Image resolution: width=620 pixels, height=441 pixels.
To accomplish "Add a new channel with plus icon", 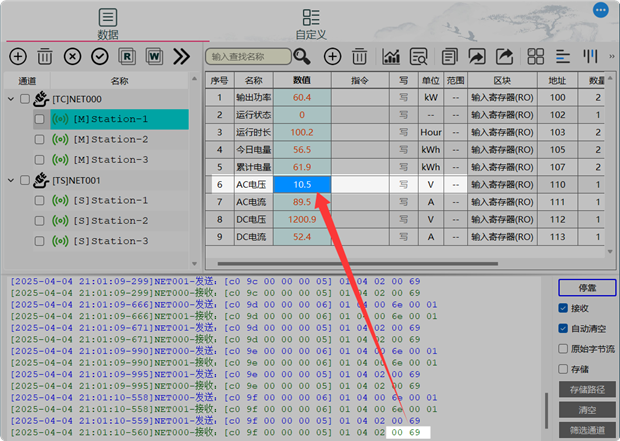I will point(18,57).
